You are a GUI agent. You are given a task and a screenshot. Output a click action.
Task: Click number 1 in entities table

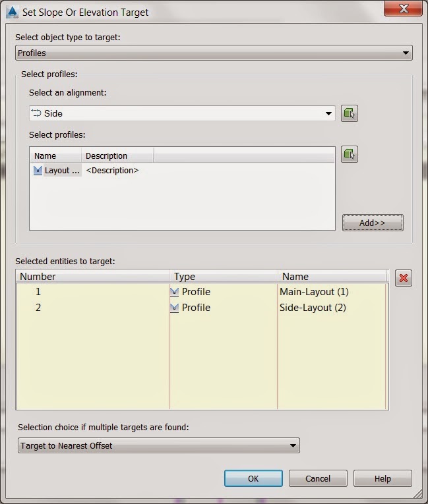click(38, 292)
